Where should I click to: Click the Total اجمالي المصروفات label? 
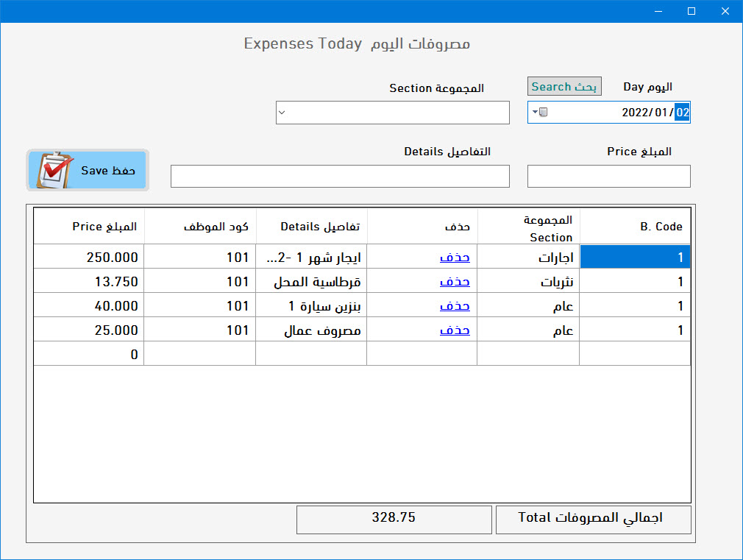click(593, 520)
